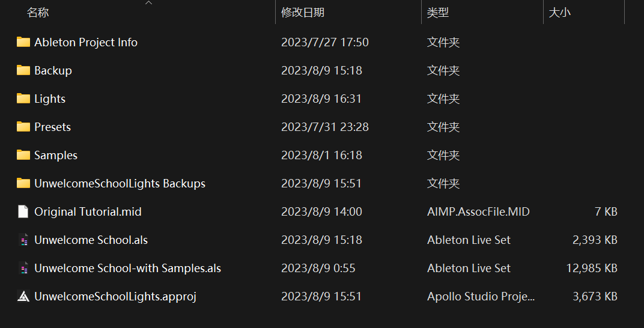
Task: Click the Lights folder icon
Action: tap(23, 99)
